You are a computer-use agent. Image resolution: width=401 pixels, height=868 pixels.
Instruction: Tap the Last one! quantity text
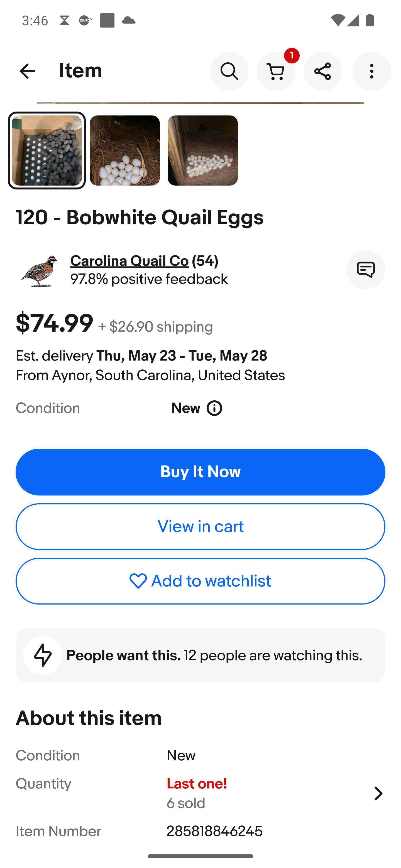click(197, 784)
